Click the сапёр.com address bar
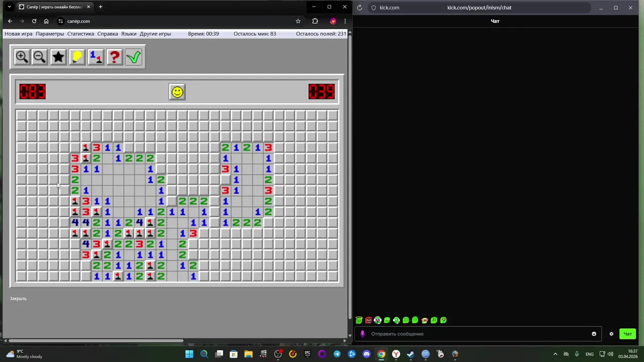The width and height of the screenshot is (644, 362). pos(179,21)
